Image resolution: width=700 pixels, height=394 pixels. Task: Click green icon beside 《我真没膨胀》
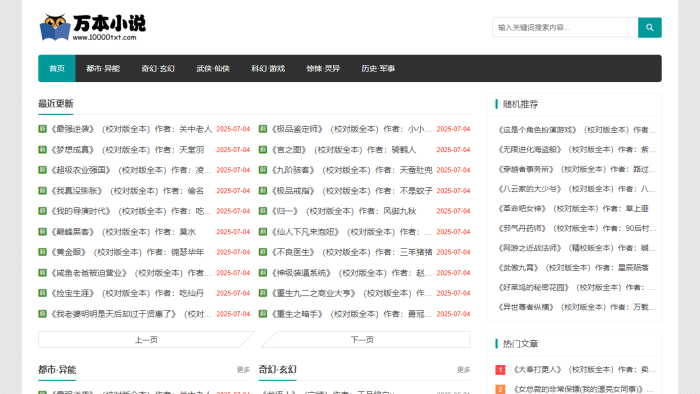click(42, 191)
